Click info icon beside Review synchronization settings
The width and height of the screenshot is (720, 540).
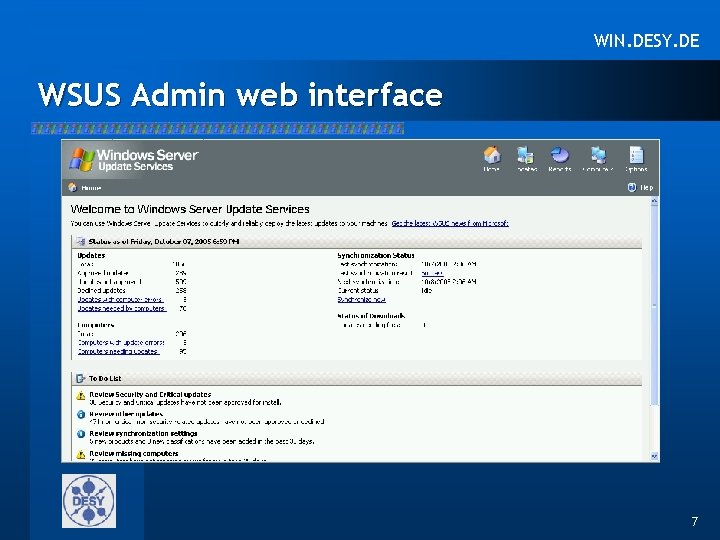pyautogui.click(x=81, y=434)
